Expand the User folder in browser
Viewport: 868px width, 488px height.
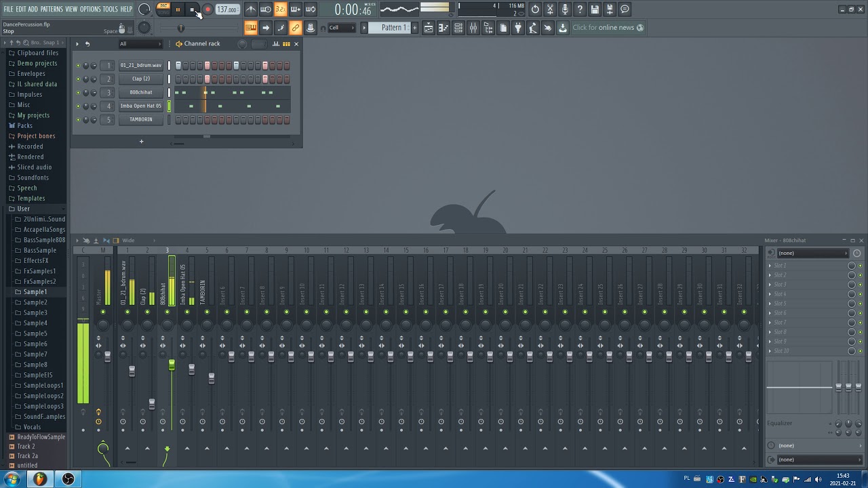click(x=24, y=209)
